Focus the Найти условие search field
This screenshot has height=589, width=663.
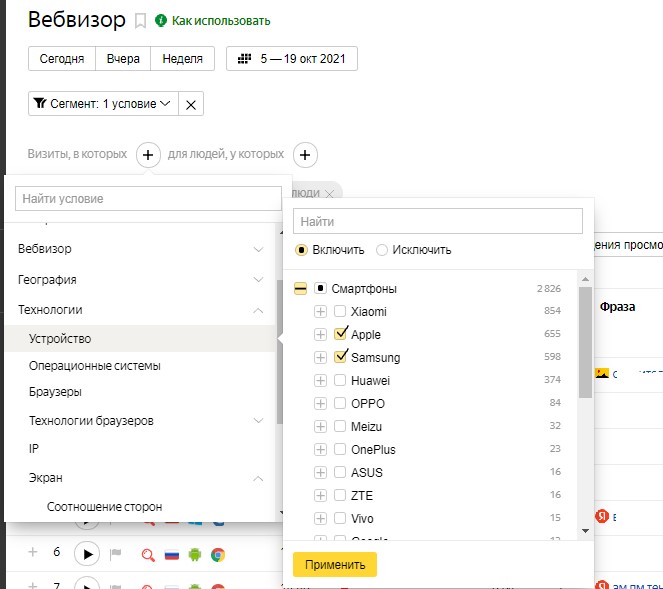pos(148,198)
